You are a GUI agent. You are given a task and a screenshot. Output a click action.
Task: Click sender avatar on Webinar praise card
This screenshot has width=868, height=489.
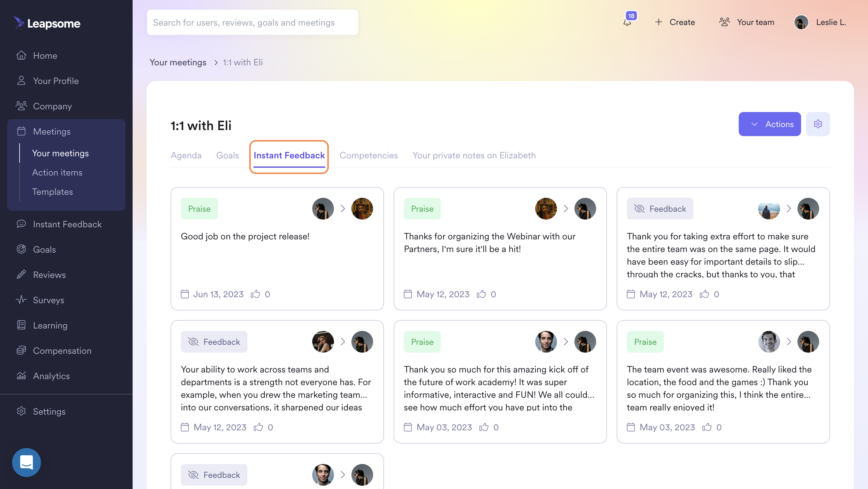(546, 209)
